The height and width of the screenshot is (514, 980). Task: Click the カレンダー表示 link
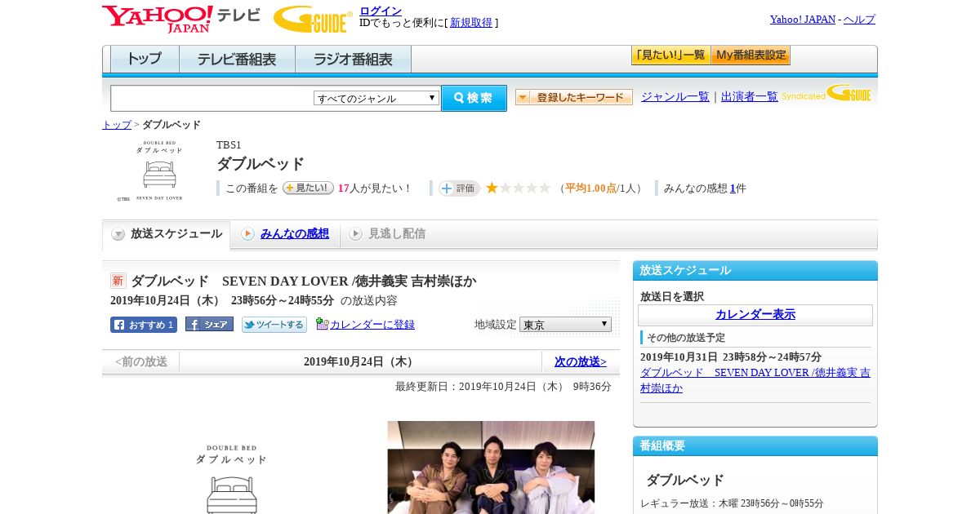point(755,314)
